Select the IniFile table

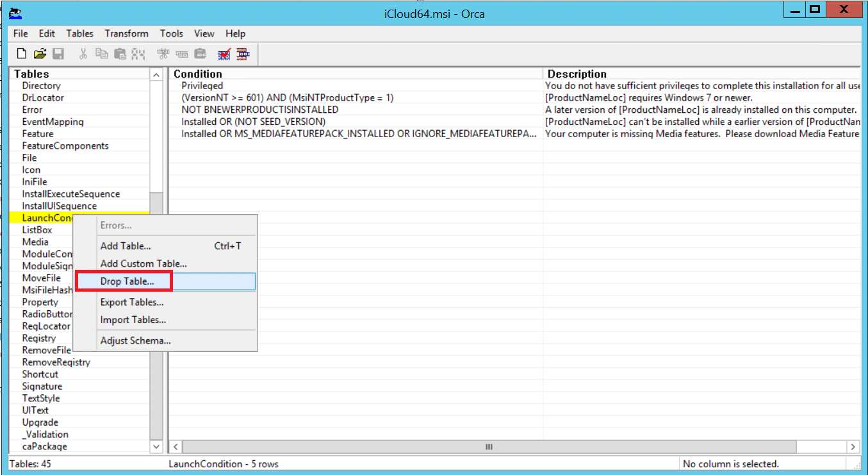coord(35,181)
